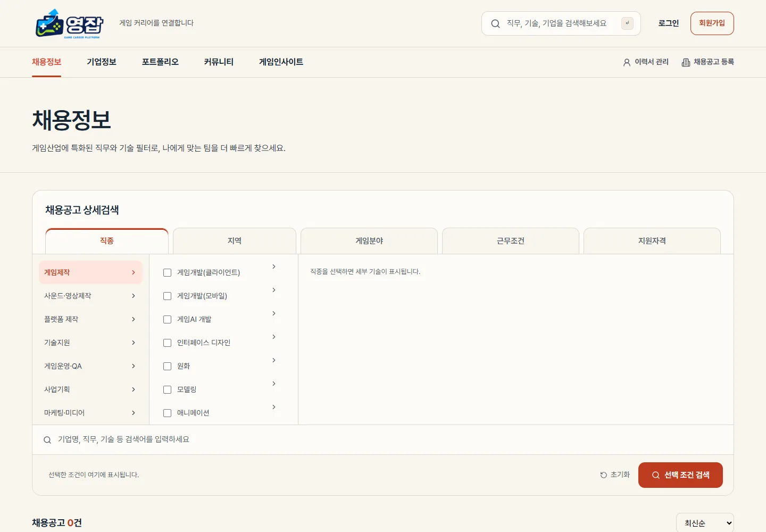The height and width of the screenshot is (532, 766).
Task: Select the 직종 tab
Action: (x=107, y=241)
